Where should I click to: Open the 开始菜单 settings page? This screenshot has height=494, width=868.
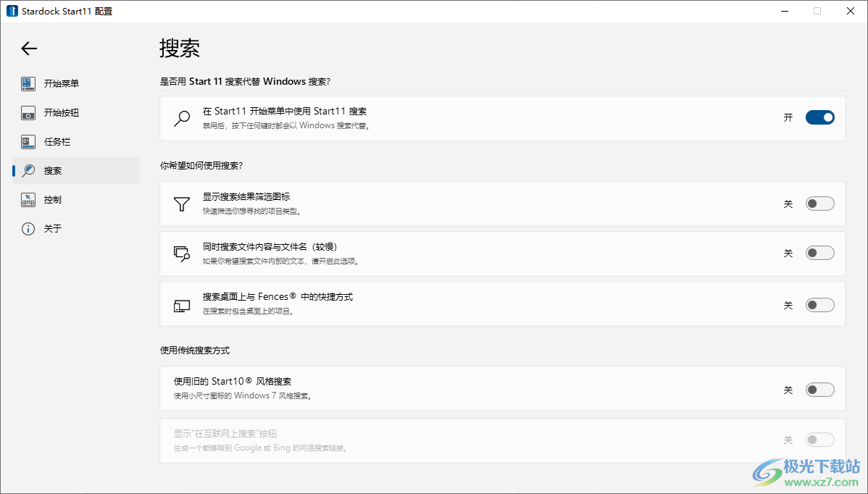(x=76, y=83)
